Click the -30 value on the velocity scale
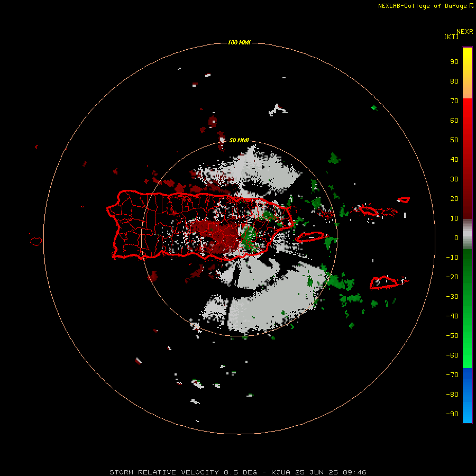Image resolution: width=476 pixels, height=476 pixels. coord(452,297)
